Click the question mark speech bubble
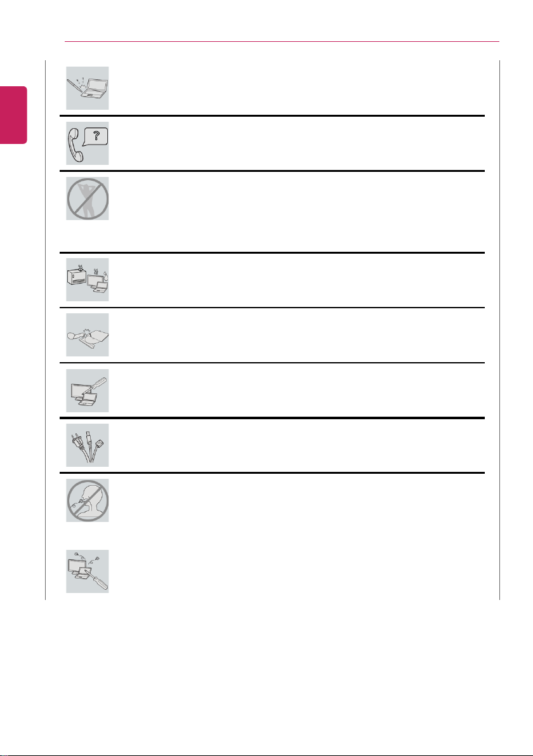Screen dimensions: 533x756 coord(96,136)
